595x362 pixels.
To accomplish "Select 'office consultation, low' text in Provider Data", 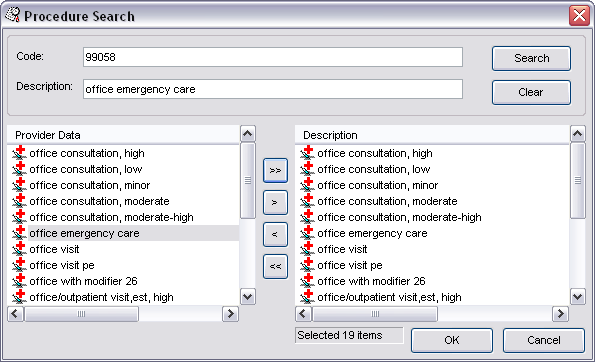I will click(x=86, y=169).
